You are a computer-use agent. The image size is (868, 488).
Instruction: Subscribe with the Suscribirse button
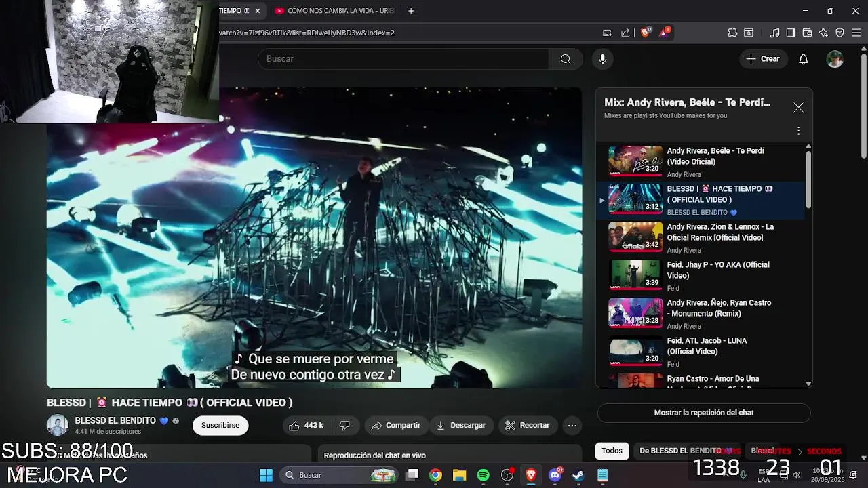220,425
